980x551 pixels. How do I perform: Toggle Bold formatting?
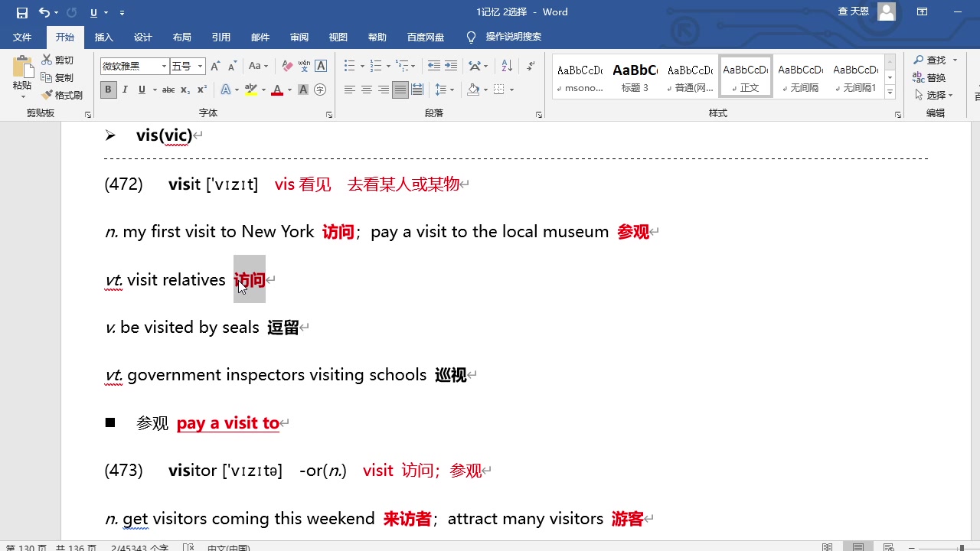(108, 90)
